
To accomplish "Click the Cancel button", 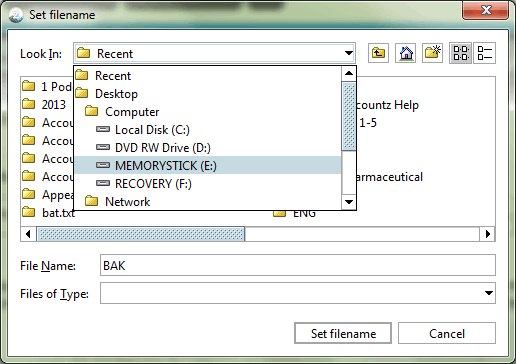I will (x=447, y=333).
